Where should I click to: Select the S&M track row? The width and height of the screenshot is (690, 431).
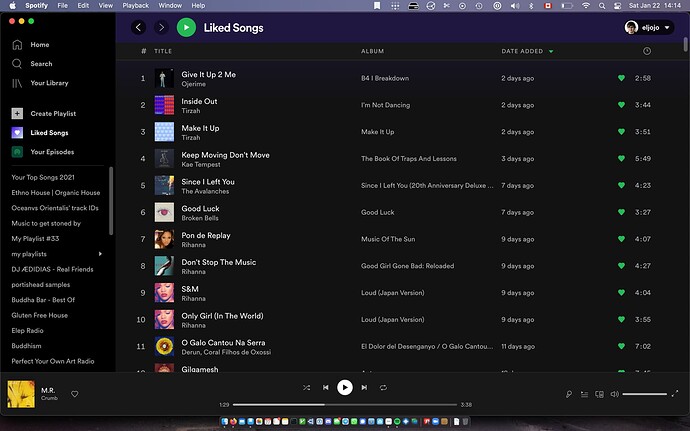[x=398, y=293]
